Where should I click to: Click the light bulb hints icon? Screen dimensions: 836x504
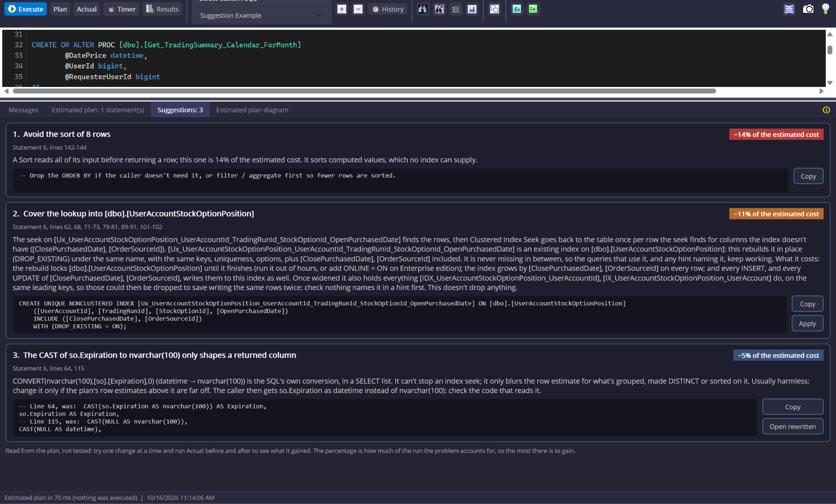tap(825, 9)
